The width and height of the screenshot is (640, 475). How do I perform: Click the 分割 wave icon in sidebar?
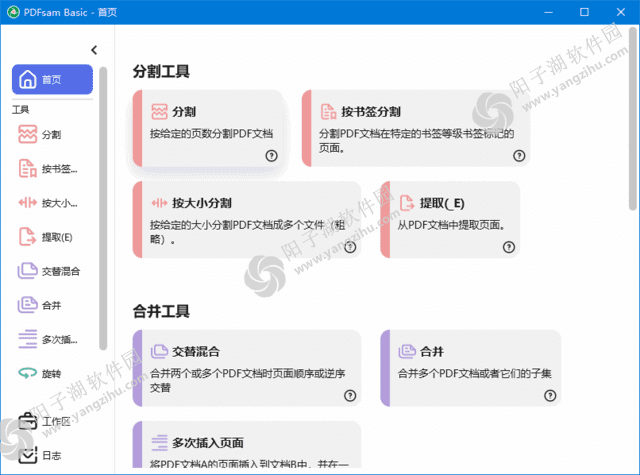pos(27,134)
